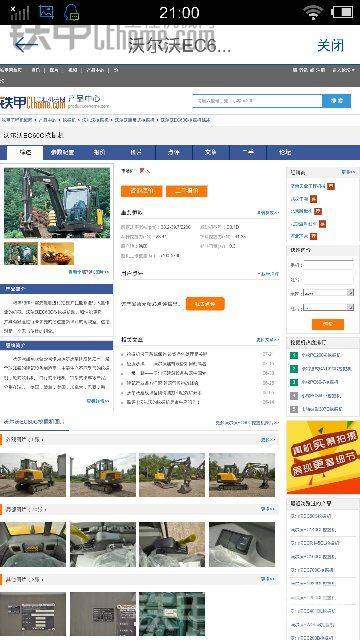Tap the headset notification icon in the status bar

pos(71,12)
